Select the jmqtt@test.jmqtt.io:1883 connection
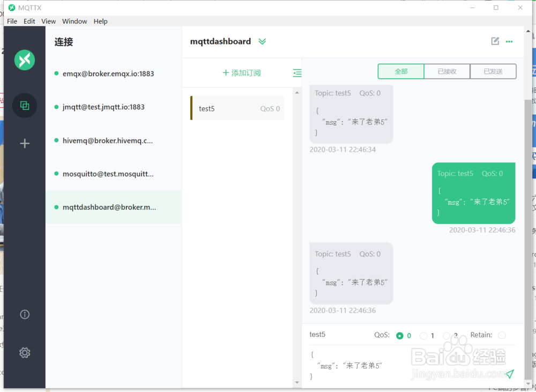This screenshot has height=392, width=536. pos(114,107)
